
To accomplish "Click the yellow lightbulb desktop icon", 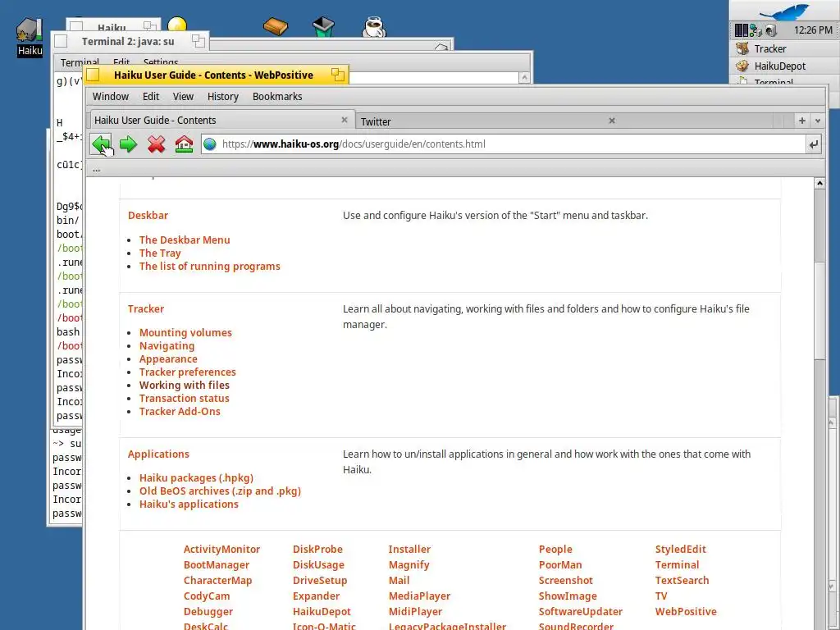I will click(177, 24).
